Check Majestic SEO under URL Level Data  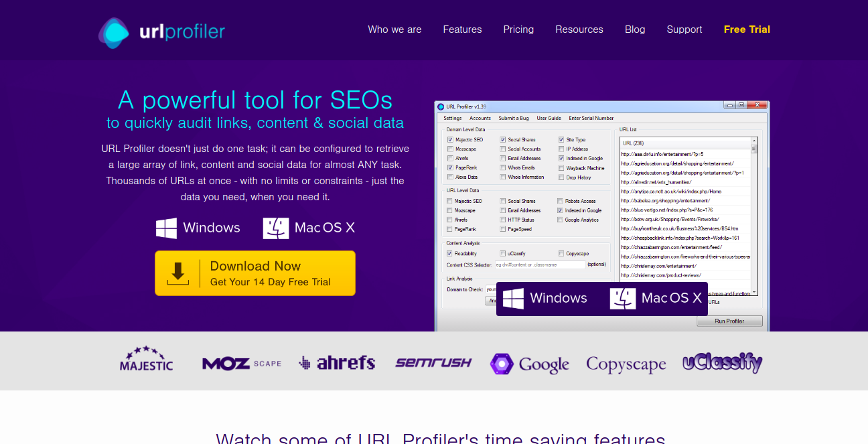tap(450, 201)
